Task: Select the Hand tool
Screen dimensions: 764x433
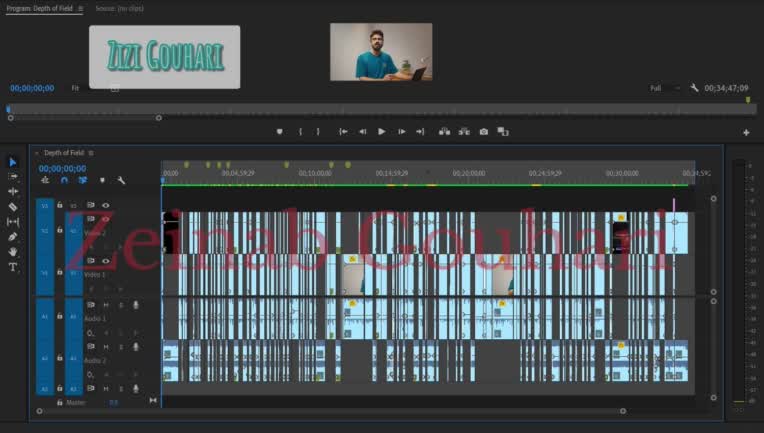Action: pos(13,251)
